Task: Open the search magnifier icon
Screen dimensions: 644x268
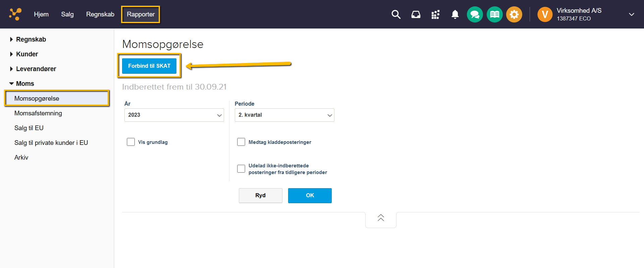Action: click(x=396, y=14)
